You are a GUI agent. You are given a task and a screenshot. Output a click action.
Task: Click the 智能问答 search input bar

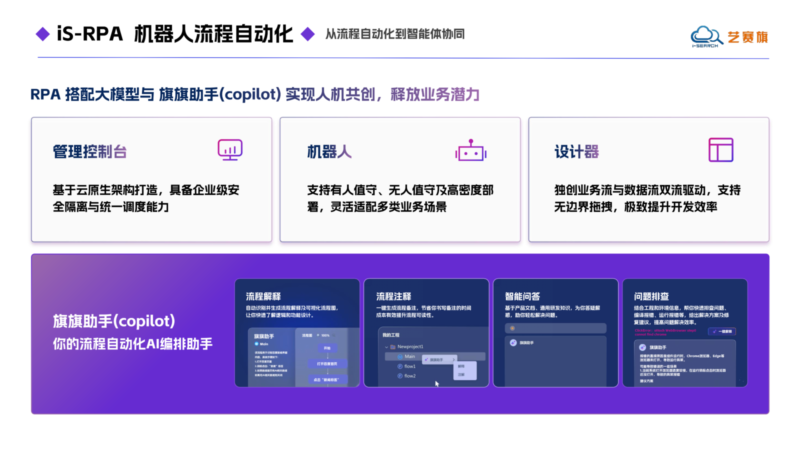pos(555,328)
